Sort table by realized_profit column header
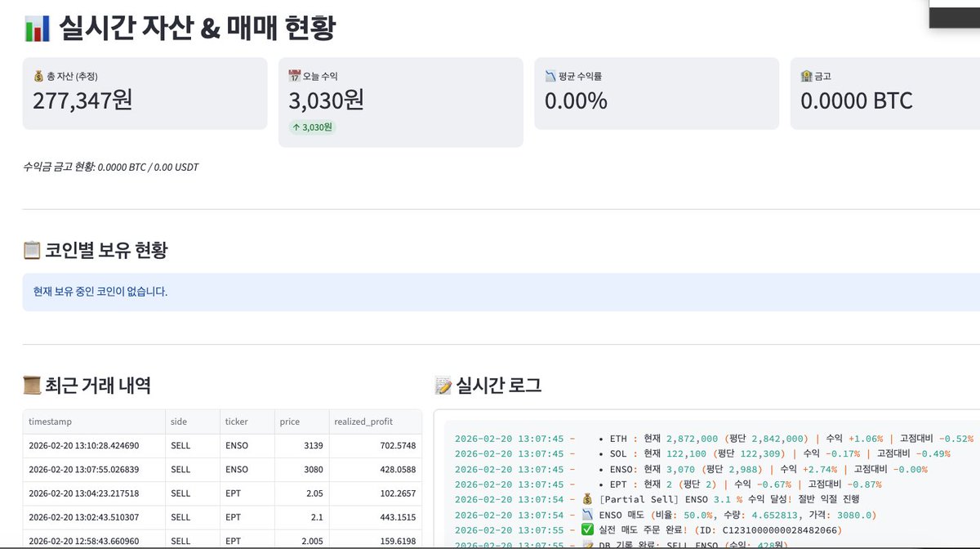980x549 pixels. (375, 422)
